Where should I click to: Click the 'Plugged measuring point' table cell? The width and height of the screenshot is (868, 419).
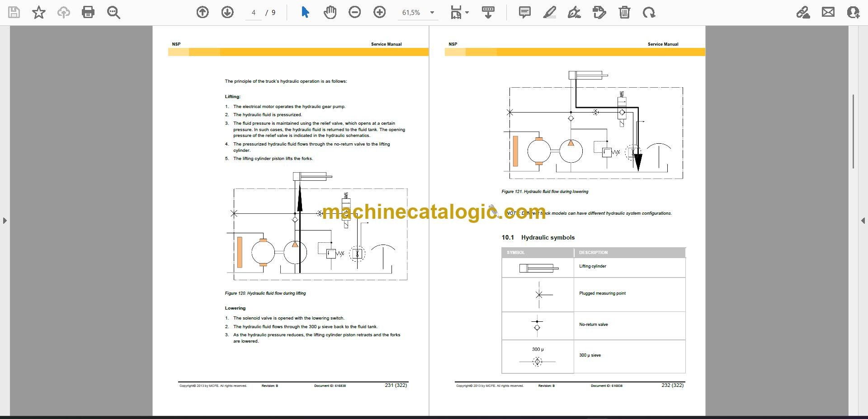point(603,293)
